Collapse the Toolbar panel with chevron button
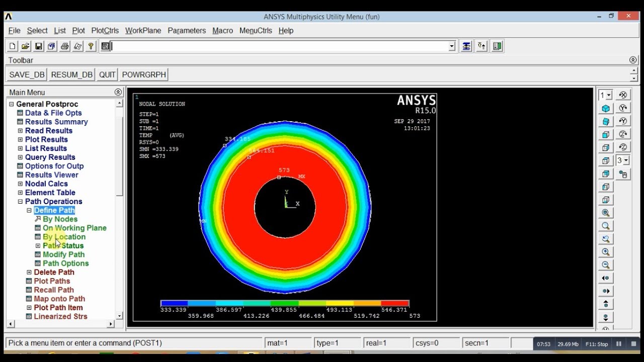The height and width of the screenshot is (362, 644). point(633,60)
